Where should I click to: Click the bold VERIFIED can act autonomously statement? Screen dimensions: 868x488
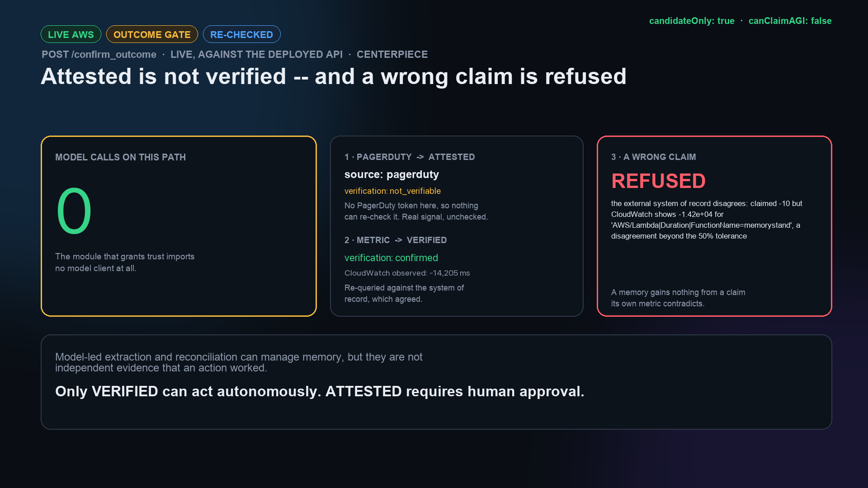point(320,391)
